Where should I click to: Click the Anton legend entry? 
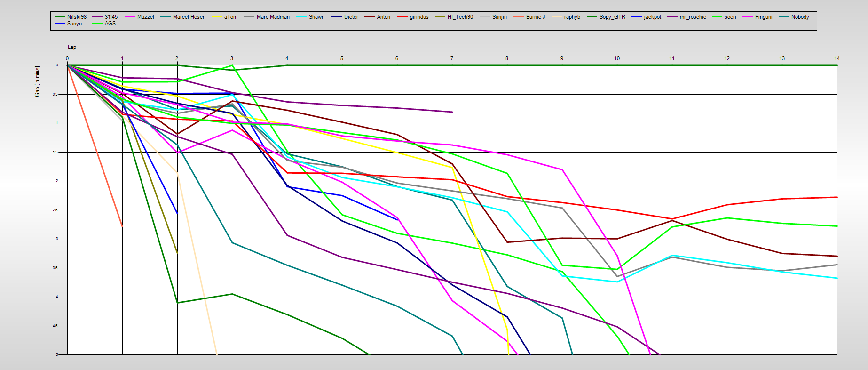(x=383, y=17)
